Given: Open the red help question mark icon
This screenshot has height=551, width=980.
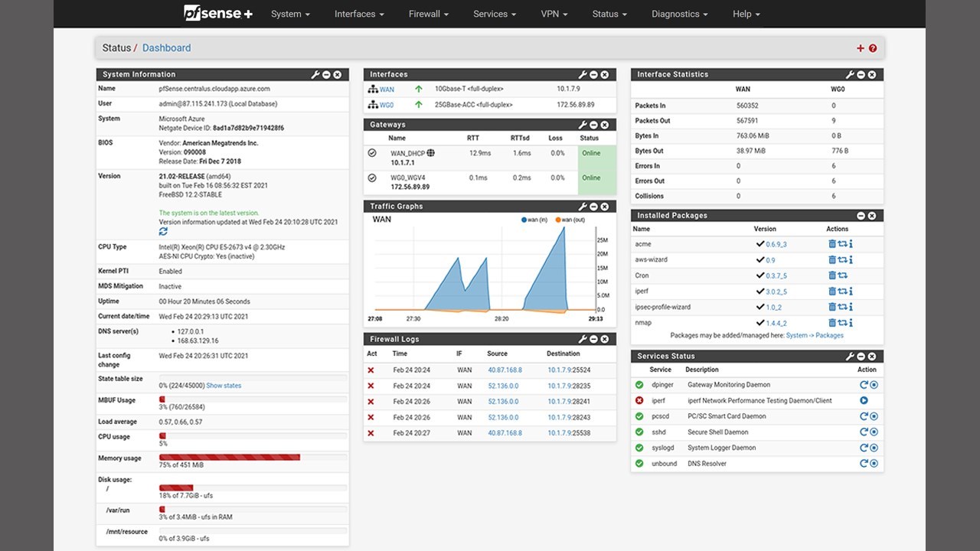Looking at the screenshot, I should tap(873, 48).
